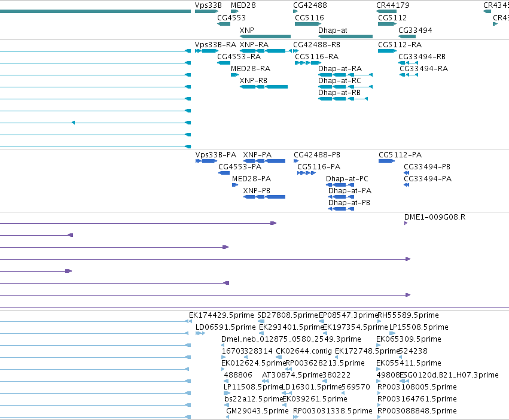
Task: Click the RP003108005.5prime label
Action: click(x=417, y=387)
